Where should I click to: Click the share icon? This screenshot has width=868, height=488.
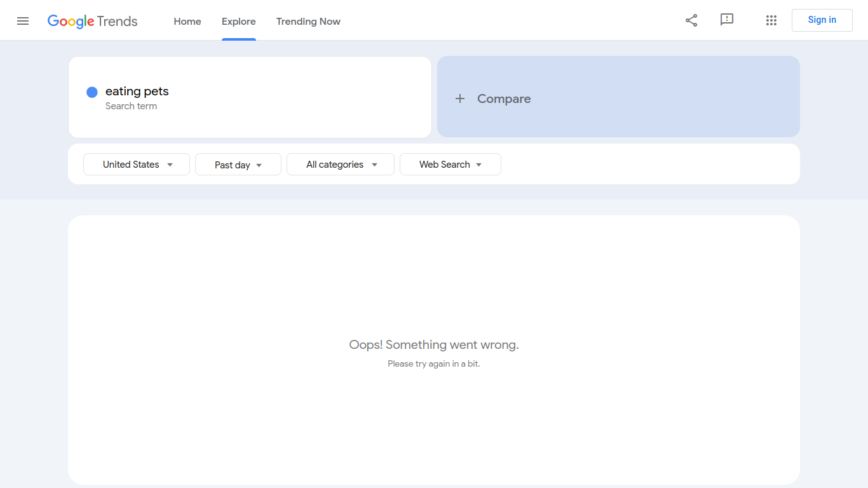(x=691, y=20)
